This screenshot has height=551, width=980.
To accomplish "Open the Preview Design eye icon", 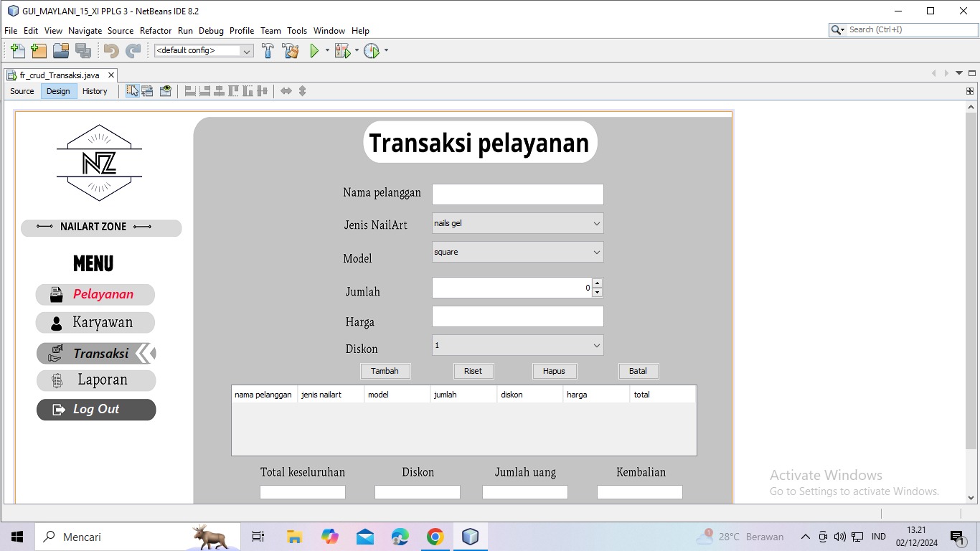I will tap(166, 91).
